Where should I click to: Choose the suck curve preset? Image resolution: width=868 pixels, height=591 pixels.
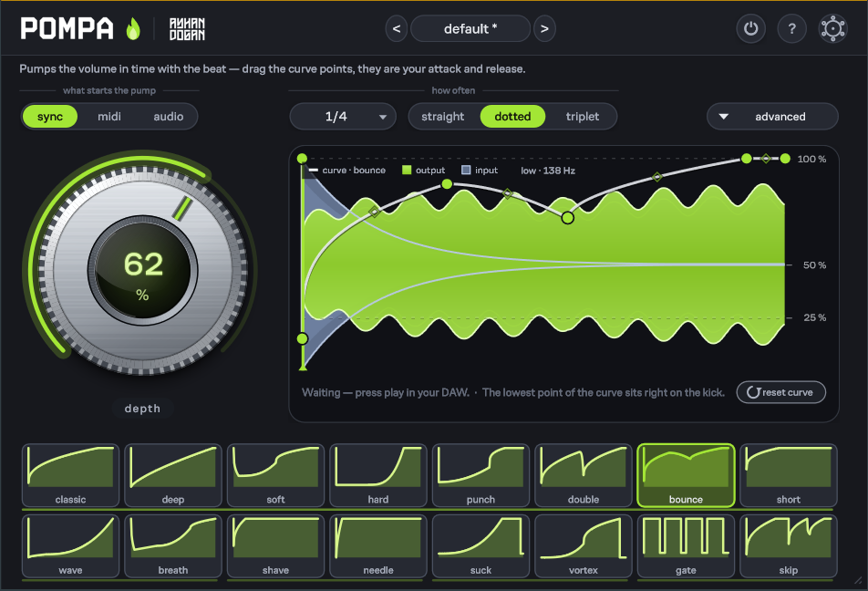(480, 546)
